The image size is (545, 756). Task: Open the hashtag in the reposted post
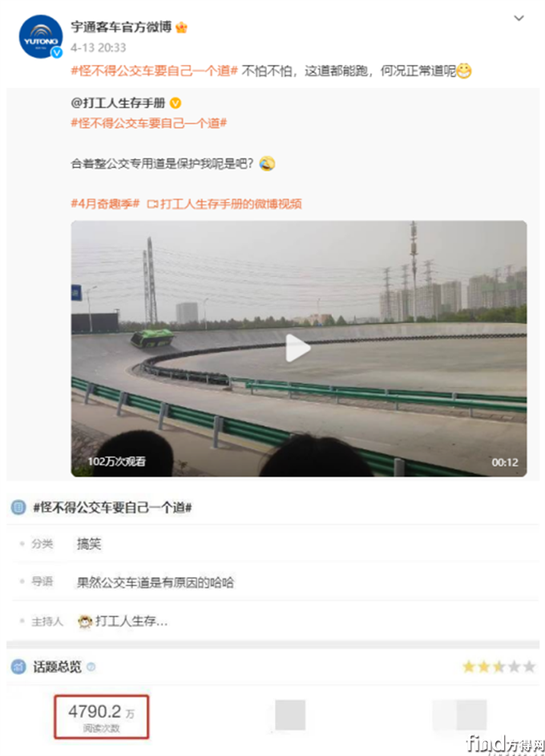(x=149, y=123)
